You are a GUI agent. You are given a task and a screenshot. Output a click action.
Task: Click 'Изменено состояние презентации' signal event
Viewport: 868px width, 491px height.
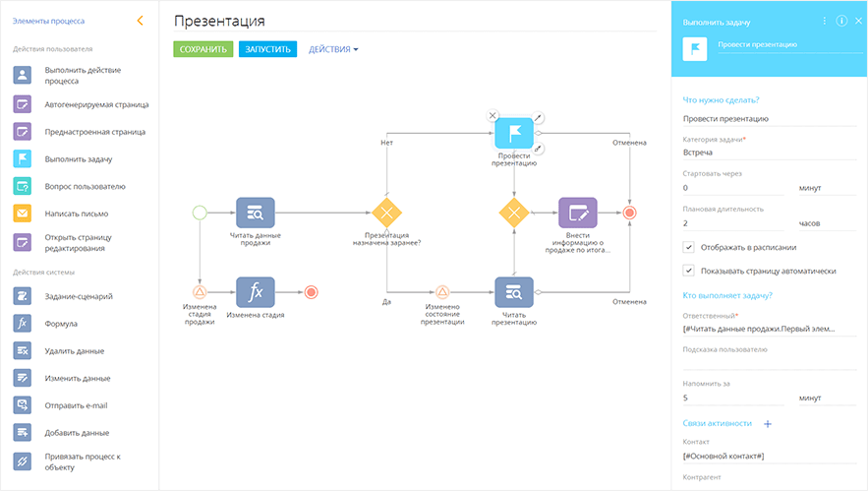[442, 292]
